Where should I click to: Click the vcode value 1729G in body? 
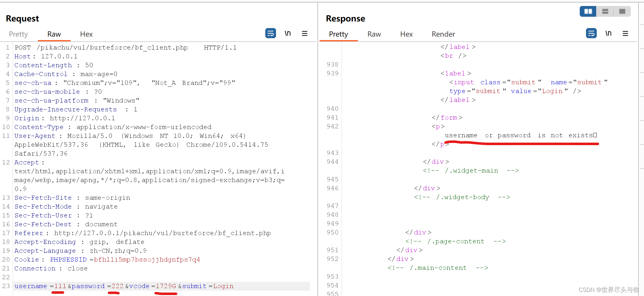166,286
